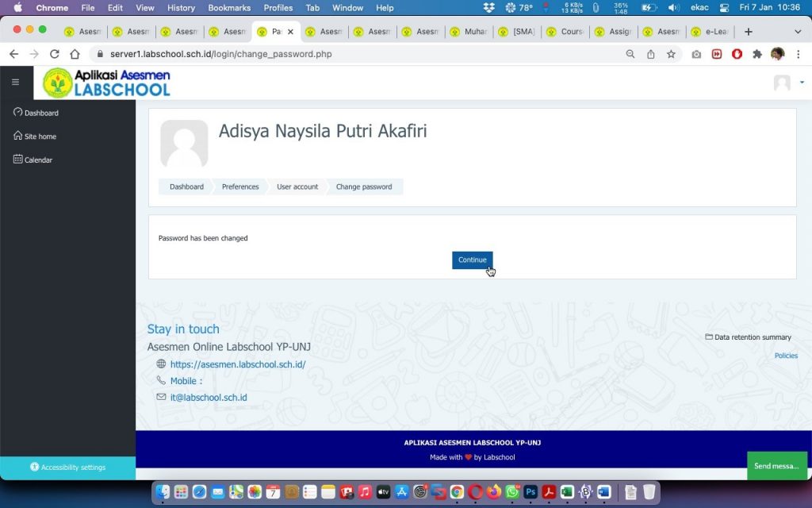812x508 pixels.
Task: Bookmark this page with the star icon
Action: (671, 54)
